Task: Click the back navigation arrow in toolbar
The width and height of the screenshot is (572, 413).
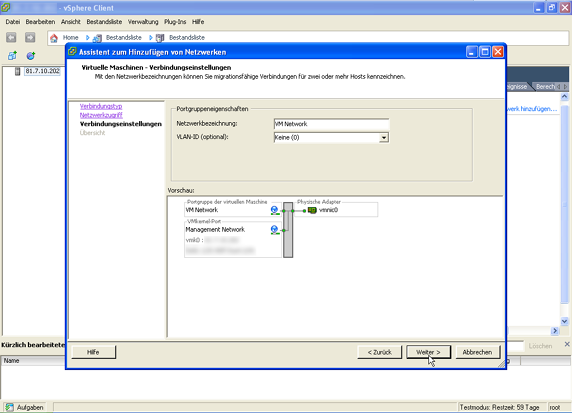Action: pyautogui.click(x=11, y=37)
